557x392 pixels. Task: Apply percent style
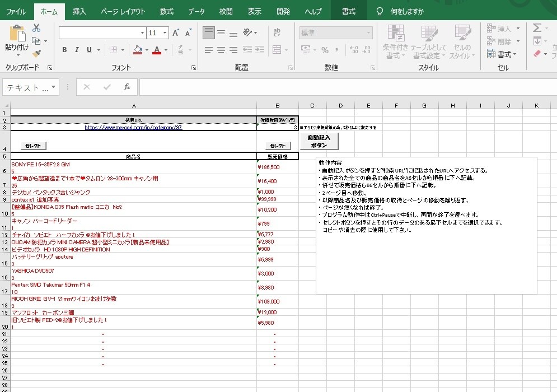(325, 50)
